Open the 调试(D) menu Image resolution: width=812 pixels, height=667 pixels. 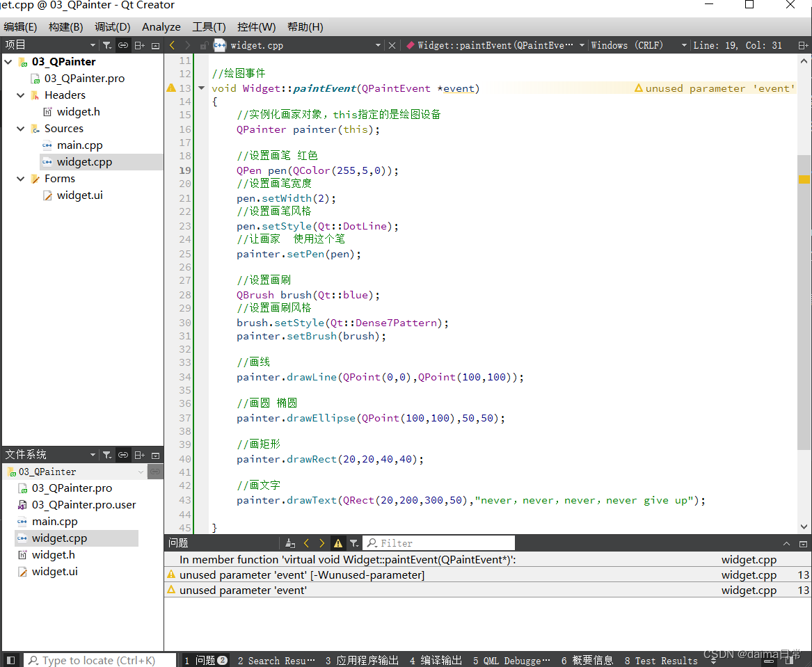[x=113, y=27]
